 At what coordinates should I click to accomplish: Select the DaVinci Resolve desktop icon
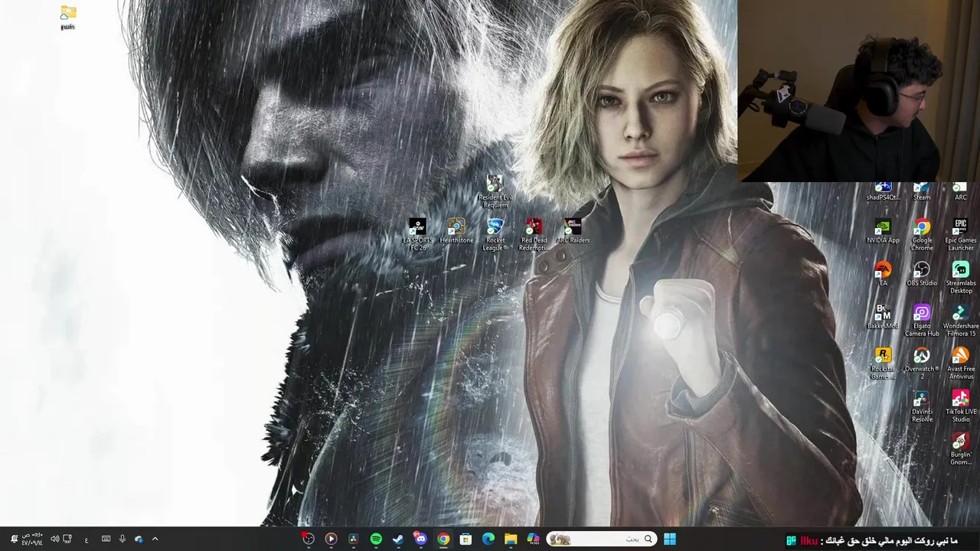coord(922,406)
